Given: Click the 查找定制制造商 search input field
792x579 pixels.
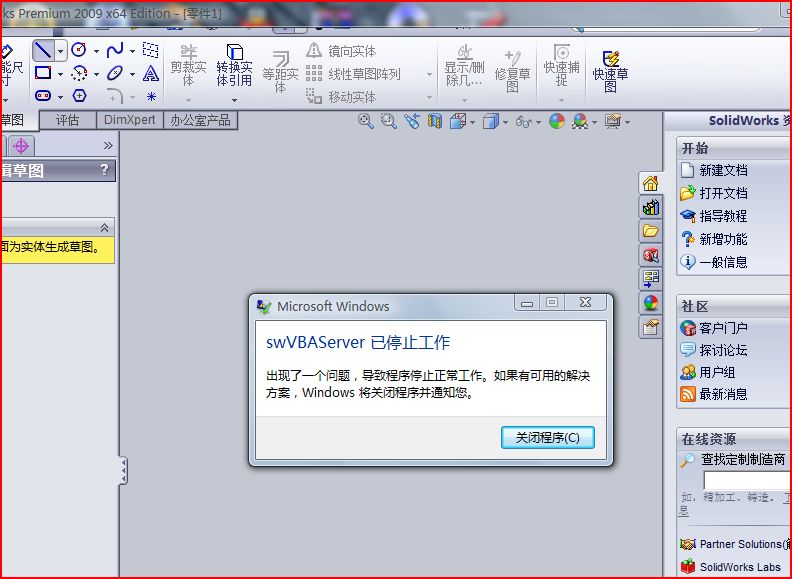Looking at the screenshot, I should [747, 480].
